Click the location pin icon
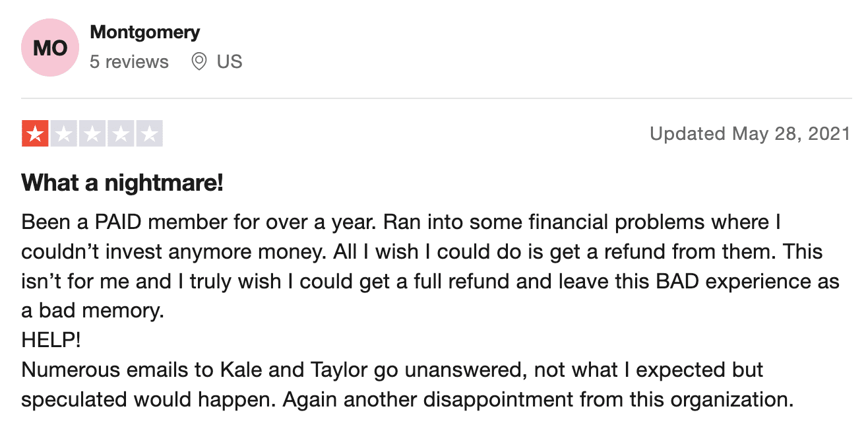 click(199, 62)
